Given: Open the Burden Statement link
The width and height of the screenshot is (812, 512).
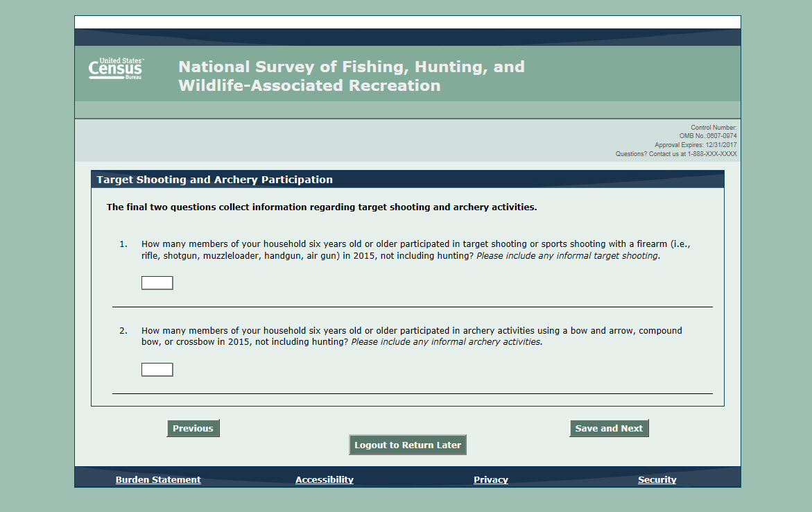Looking at the screenshot, I should (158, 480).
